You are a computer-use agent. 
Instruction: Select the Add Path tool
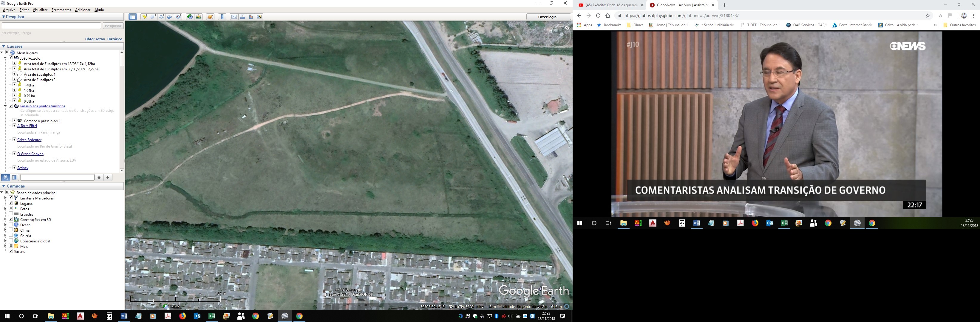(162, 17)
